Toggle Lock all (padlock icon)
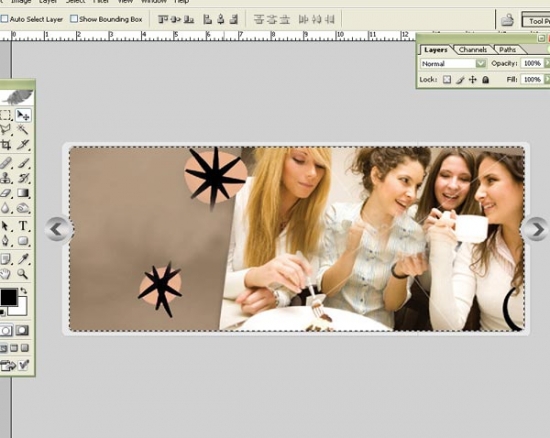550x438 pixels. (x=485, y=80)
